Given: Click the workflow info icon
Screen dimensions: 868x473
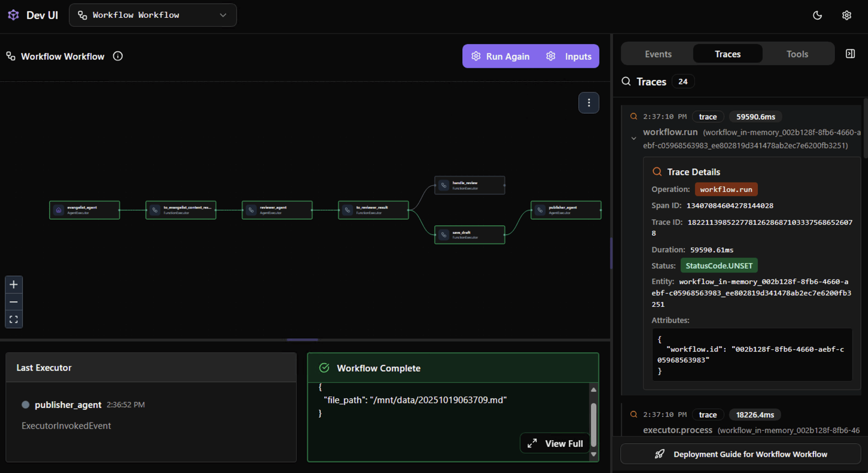Looking at the screenshot, I should 118,56.
